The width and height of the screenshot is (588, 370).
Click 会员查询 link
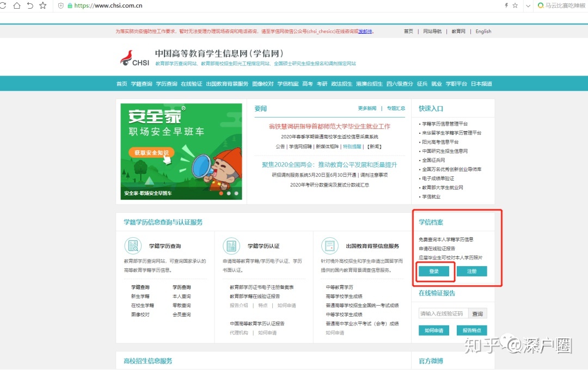[x=181, y=314]
